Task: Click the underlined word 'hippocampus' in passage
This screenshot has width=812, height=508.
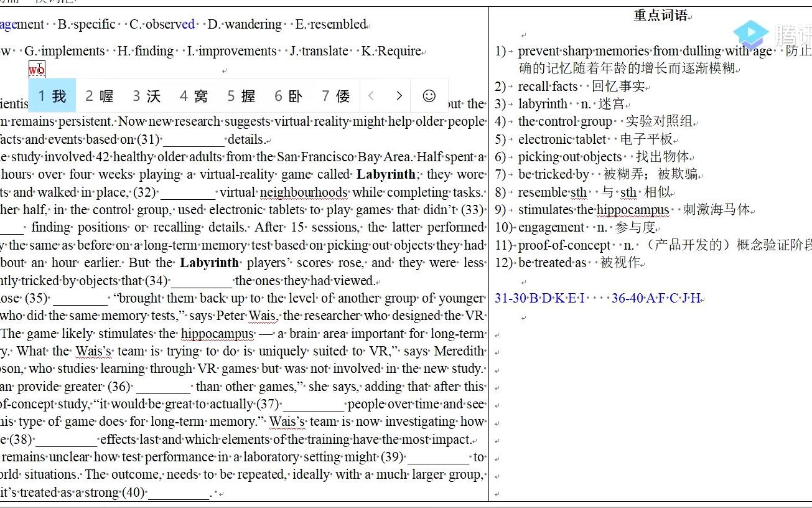Action: click(218, 334)
